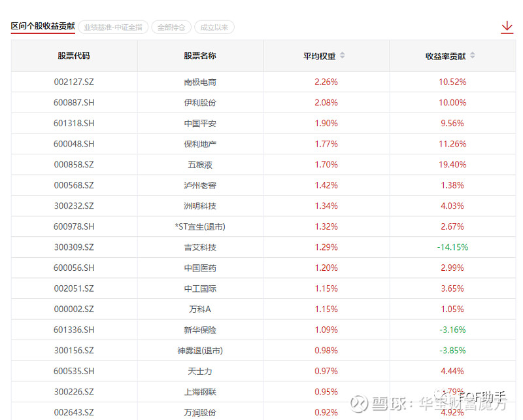Click the 4.44% contribution value
523x420 pixels.
452,372
